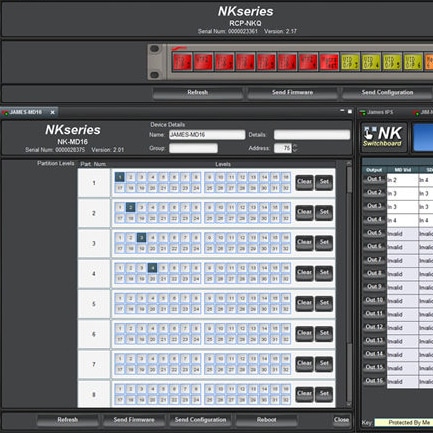Click the Address value field
Screen dimensions: 433x433
tap(283, 148)
